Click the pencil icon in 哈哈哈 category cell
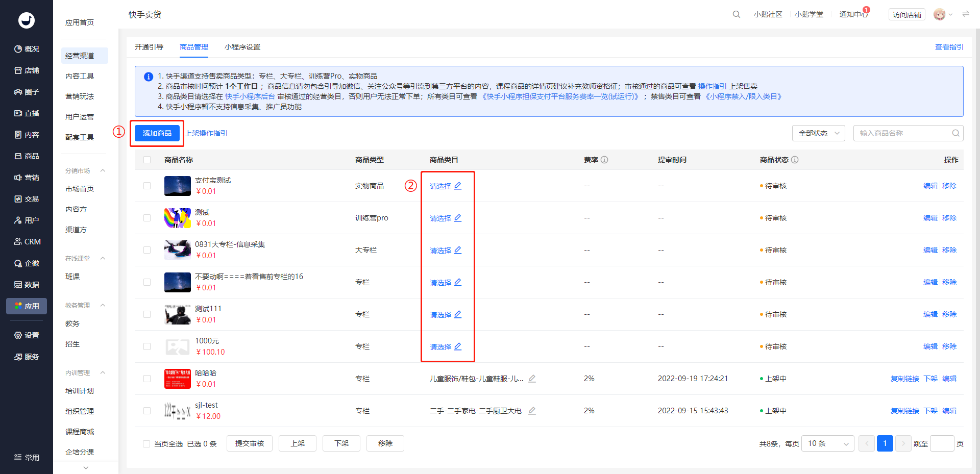The image size is (980, 474). (532, 379)
